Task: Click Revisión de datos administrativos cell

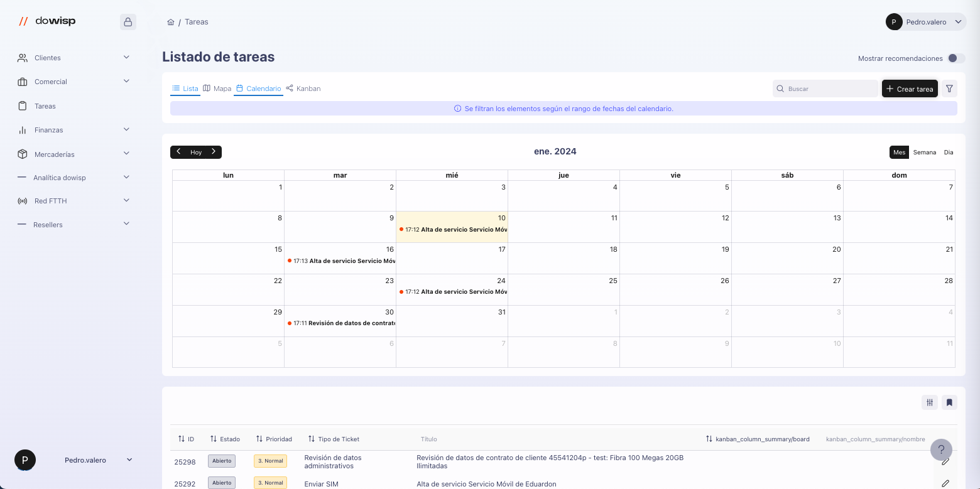Action: point(333,462)
